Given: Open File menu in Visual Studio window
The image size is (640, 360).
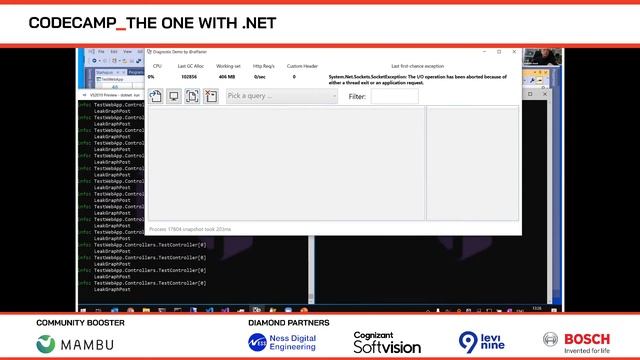Looking at the screenshot, I should pos(101,52).
